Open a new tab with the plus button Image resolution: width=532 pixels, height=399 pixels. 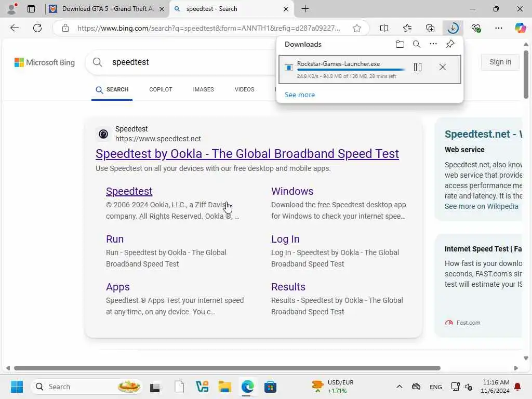(305, 9)
